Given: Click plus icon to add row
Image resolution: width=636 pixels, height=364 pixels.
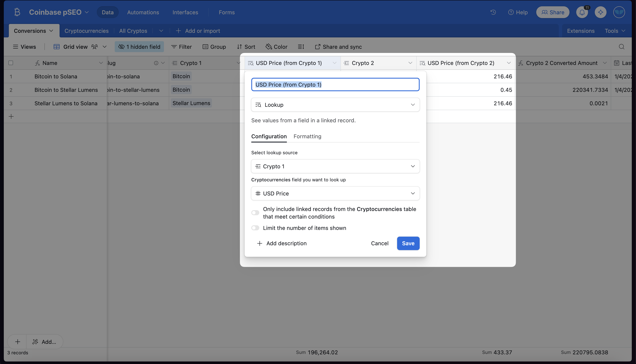Looking at the screenshot, I should coord(11,116).
